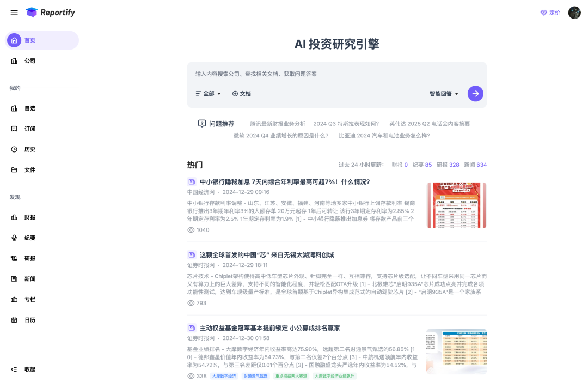Select suggestion 比亚迪 2024 汽车和电池业务怎么样?
The image size is (588, 382).
coord(384,136)
